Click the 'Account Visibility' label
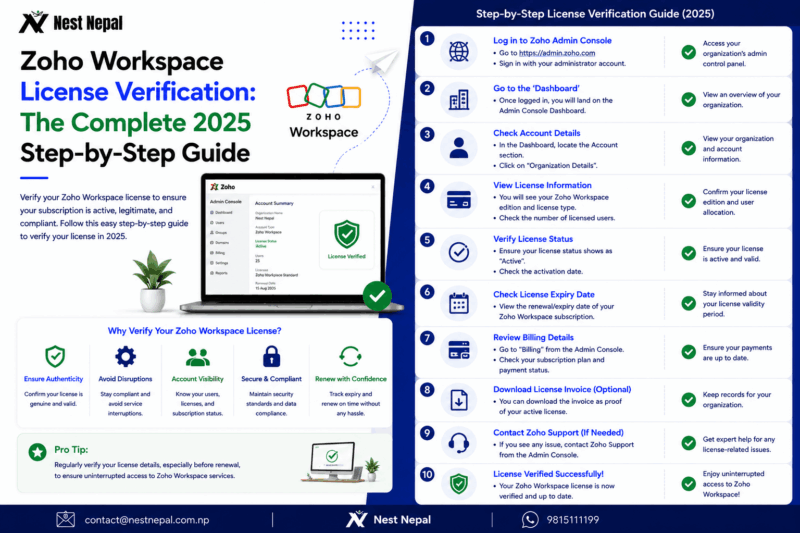The image size is (800, 533). (197, 379)
